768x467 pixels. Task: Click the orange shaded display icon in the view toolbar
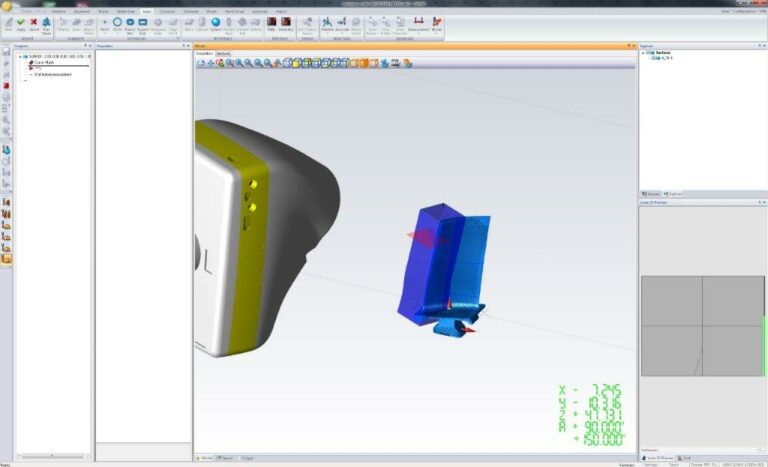pos(364,63)
